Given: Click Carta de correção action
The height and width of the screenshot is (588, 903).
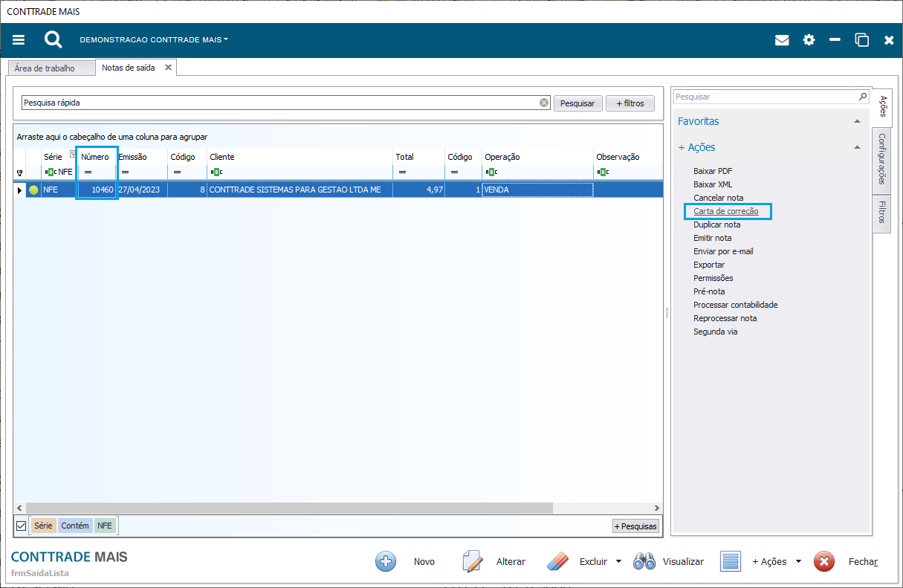Looking at the screenshot, I should pos(726,211).
